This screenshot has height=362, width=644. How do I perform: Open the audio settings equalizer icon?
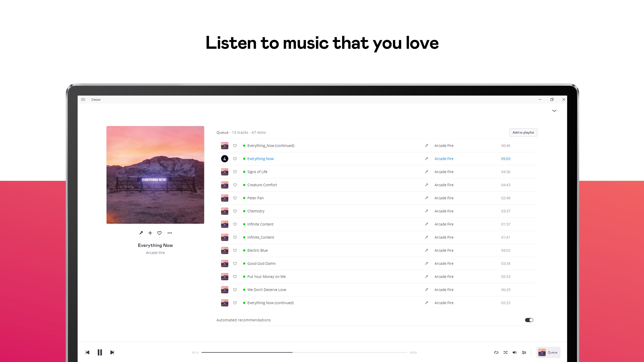(x=524, y=352)
